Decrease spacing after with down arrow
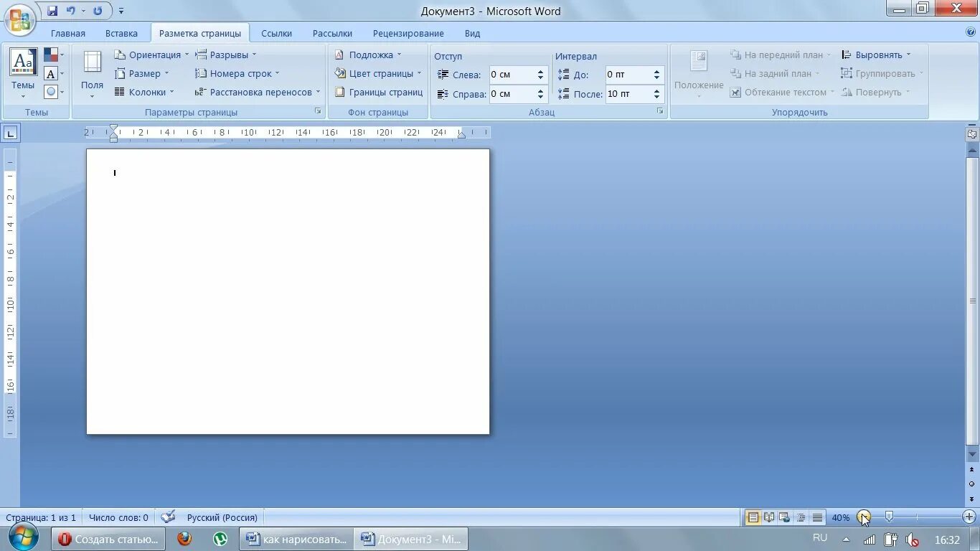This screenshot has height=551, width=980. 656,98
